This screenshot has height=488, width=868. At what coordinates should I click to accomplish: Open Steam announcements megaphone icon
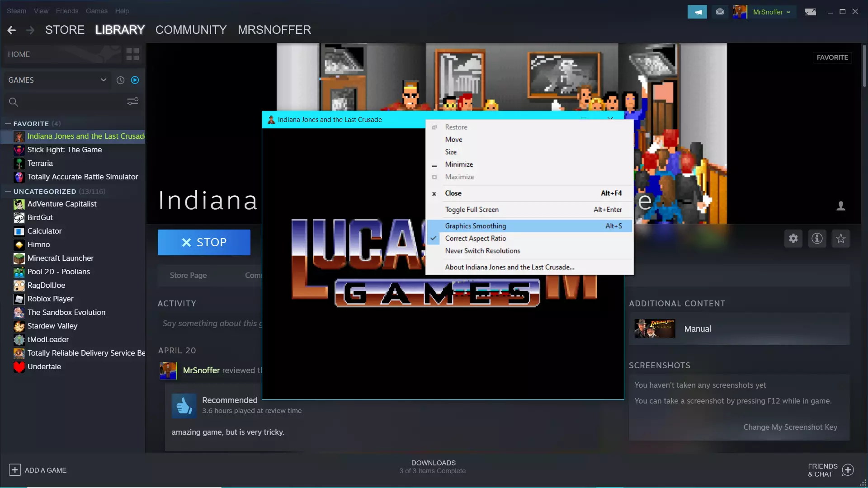pos(697,12)
